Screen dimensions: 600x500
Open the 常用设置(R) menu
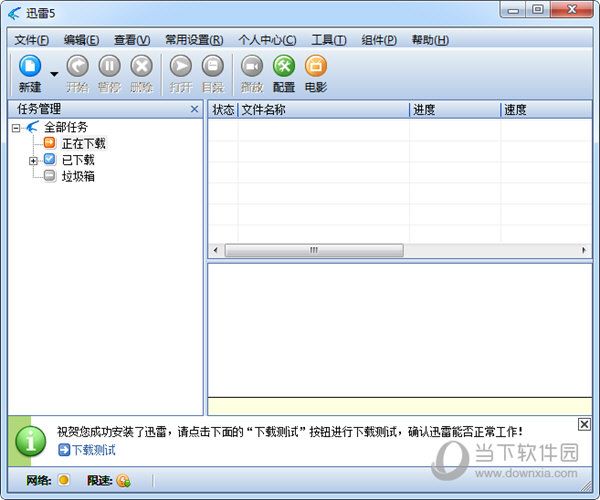tap(194, 40)
